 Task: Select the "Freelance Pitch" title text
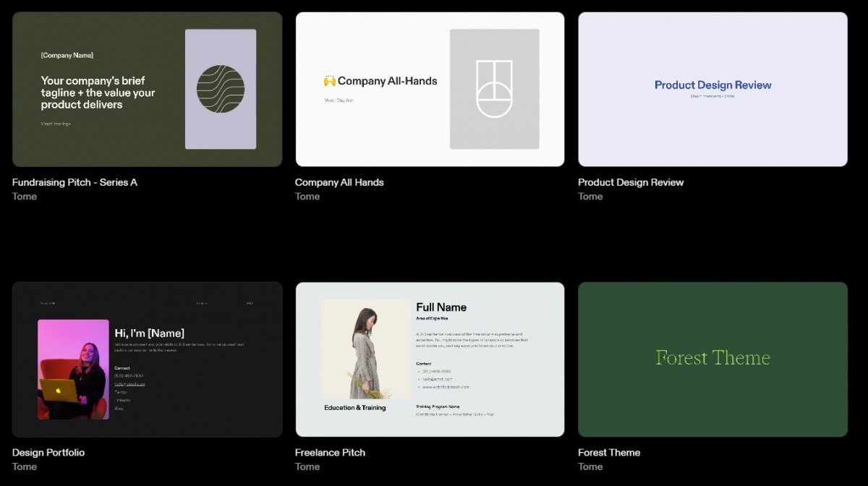pyautogui.click(x=330, y=453)
